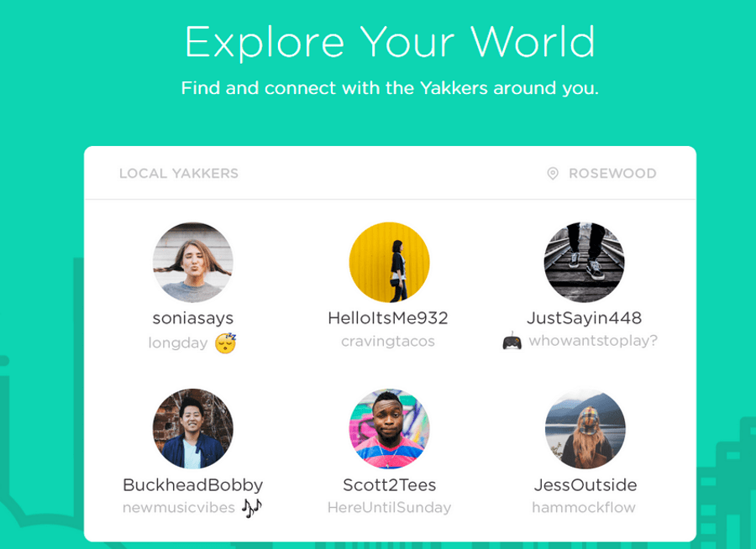This screenshot has height=549, width=756.
Task: Click the soniasays username
Action: coord(193,319)
